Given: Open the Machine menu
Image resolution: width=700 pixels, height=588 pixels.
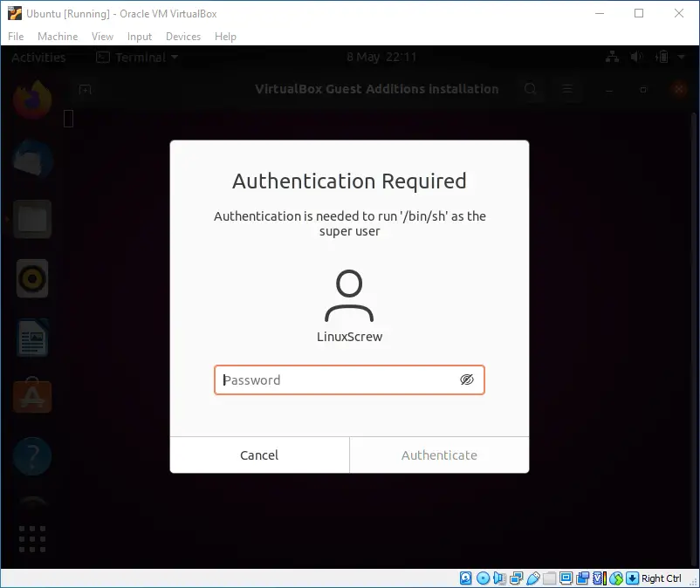Looking at the screenshot, I should (58, 37).
